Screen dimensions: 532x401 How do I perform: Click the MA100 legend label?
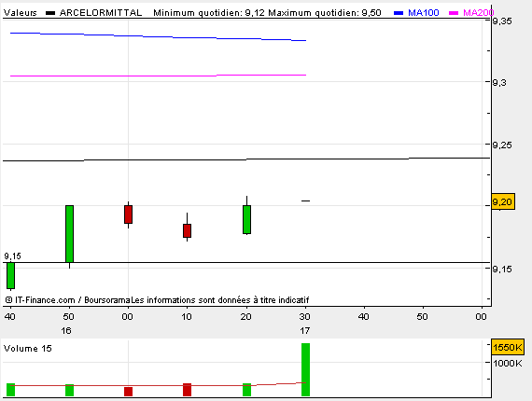click(424, 13)
